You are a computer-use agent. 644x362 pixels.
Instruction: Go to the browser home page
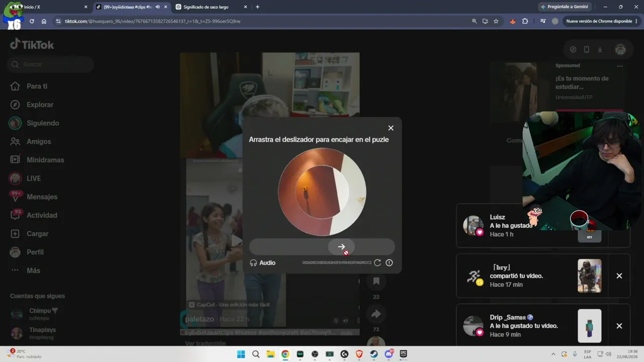click(44, 21)
